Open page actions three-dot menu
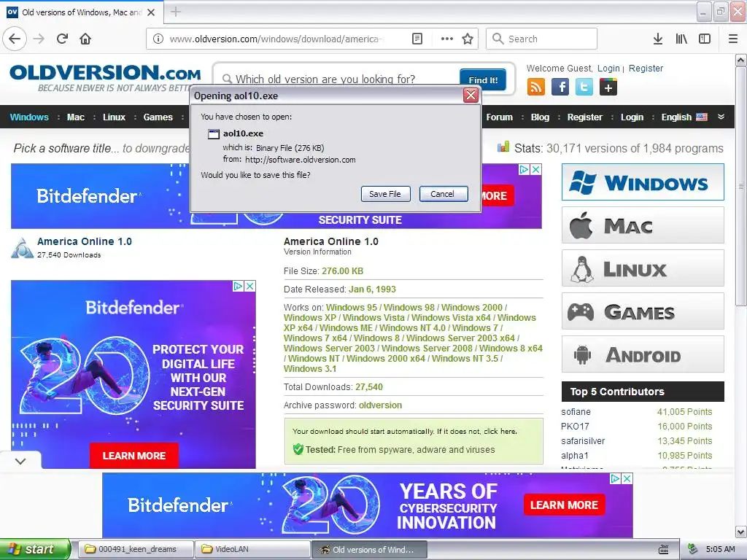The height and width of the screenshot is (560, 747). click(x=447, y=39)
